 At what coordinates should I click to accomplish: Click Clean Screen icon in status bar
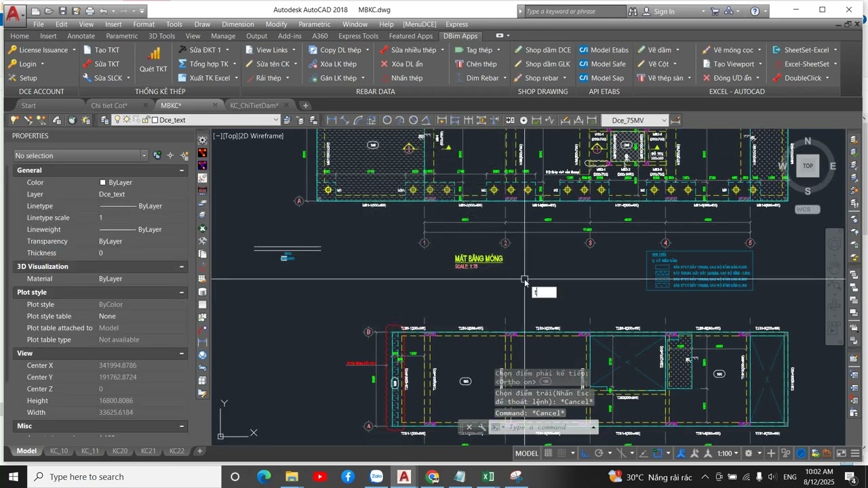(842, 453)
